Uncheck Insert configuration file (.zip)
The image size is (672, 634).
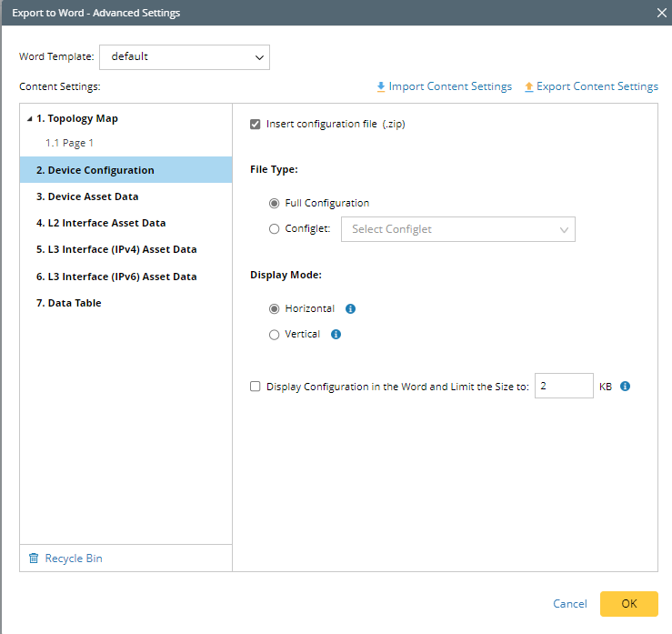pyautogui.click(x=256, y=124)
